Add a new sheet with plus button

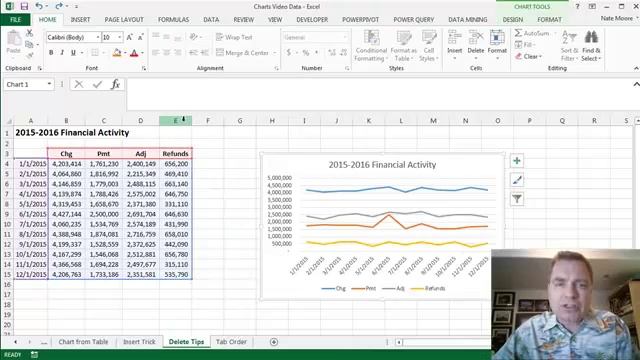tap(274, 342)
